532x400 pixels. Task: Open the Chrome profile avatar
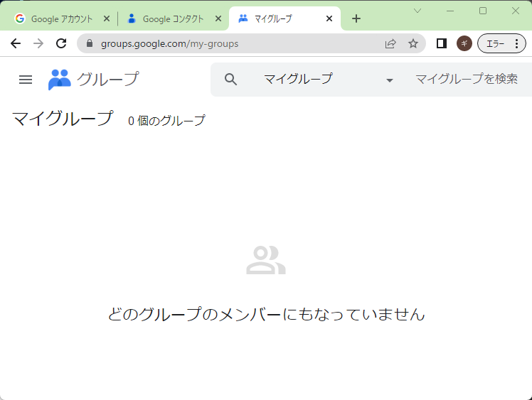[x=464, y=43]
